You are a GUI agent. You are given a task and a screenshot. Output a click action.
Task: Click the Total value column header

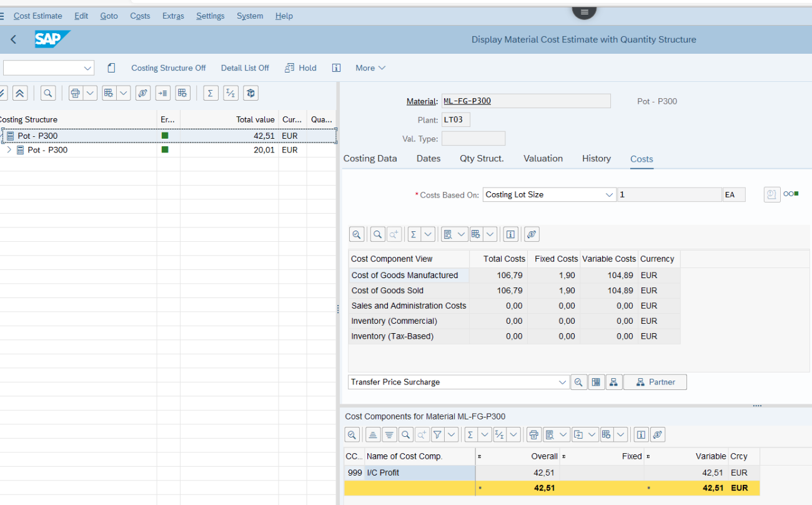tap(229, 119)
